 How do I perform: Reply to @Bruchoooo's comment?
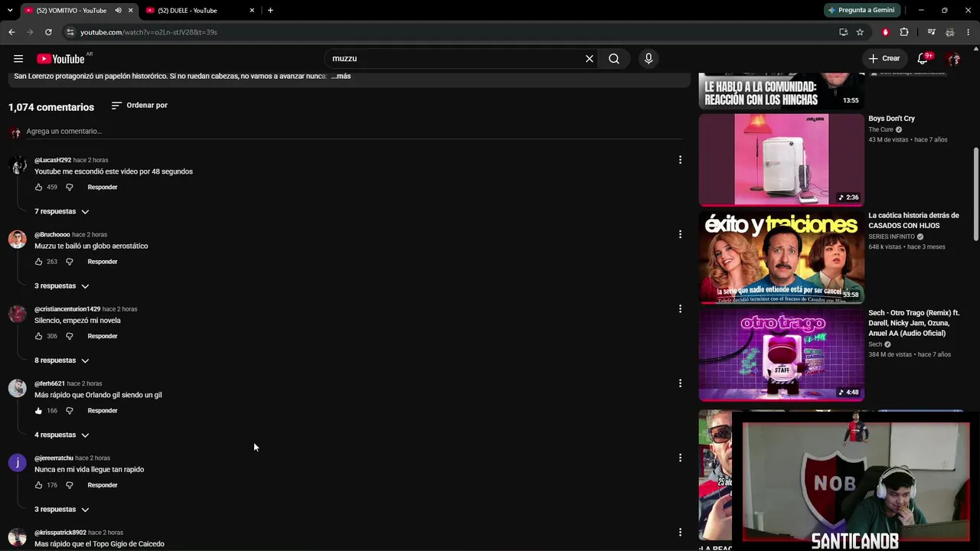point(103,262)
